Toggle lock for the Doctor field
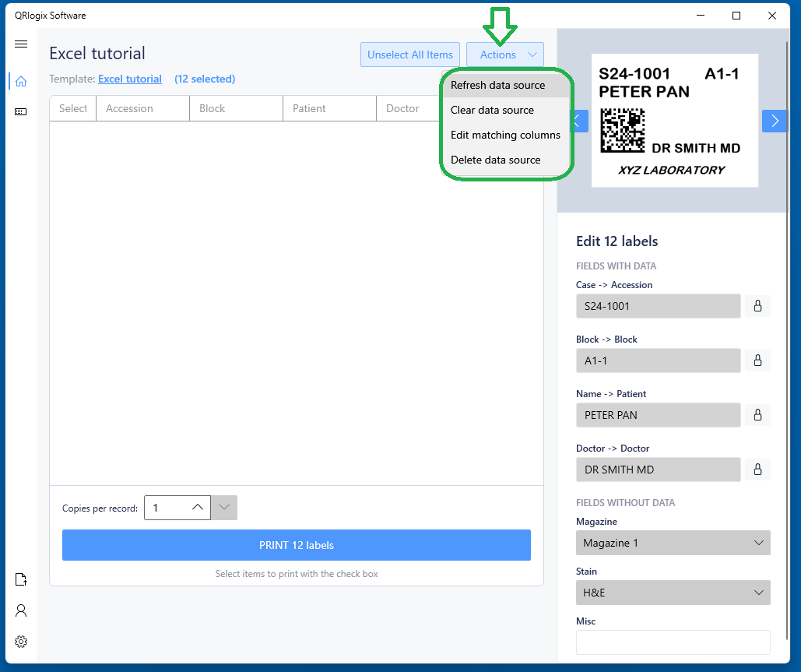Screen dimensions: 801x672 (x=757, y=470)
